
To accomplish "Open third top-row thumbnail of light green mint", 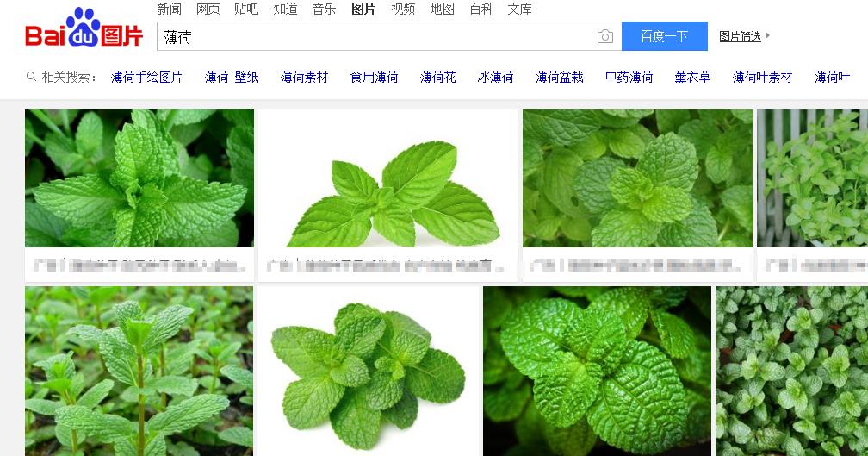I will pos(638,178).
